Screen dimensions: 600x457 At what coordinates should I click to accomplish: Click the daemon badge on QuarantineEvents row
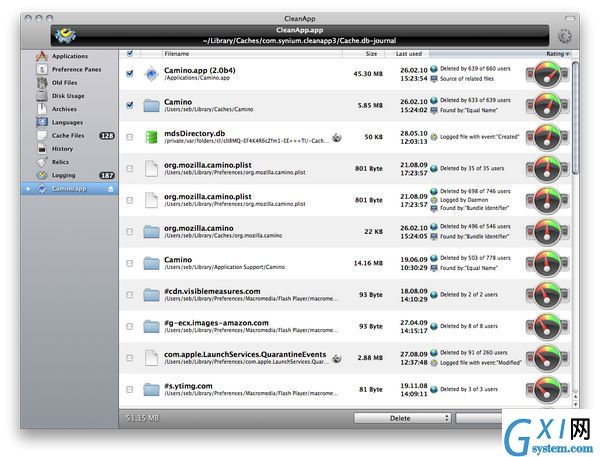click(337, 358)
